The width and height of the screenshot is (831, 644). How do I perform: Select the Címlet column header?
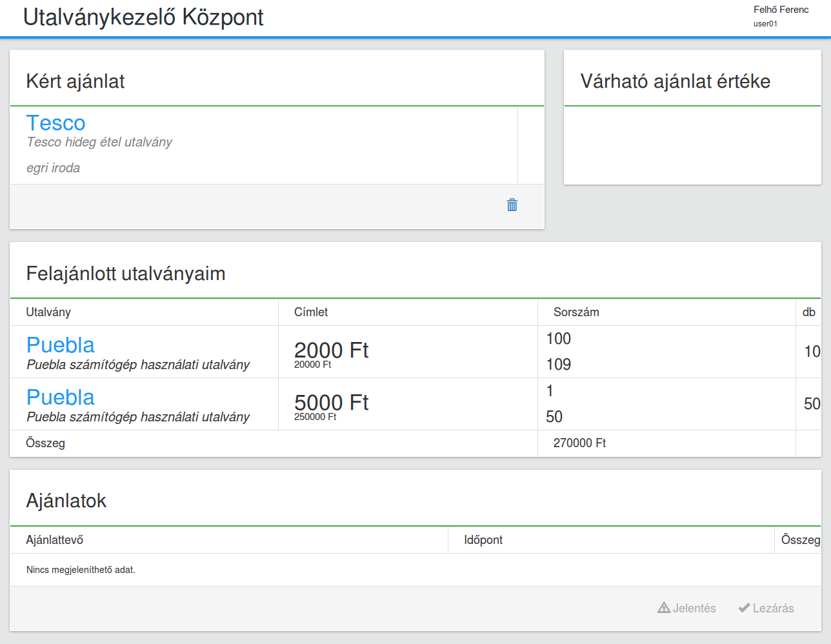[311, 312]
